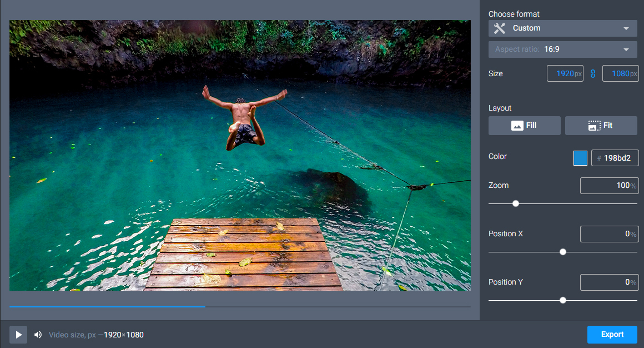Play the video preview
The image size is (644, 348).
pos(18,334)
